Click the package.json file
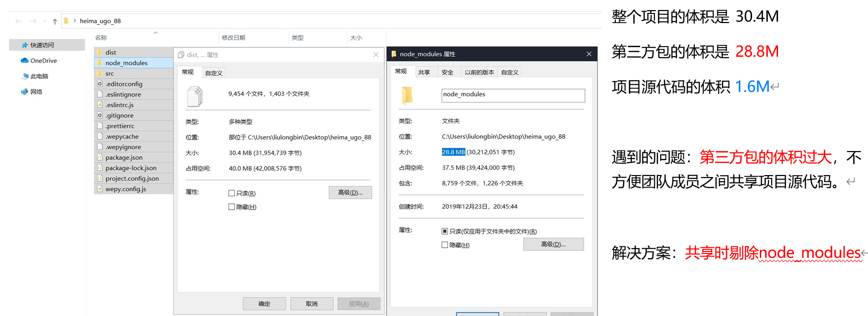This screenshot has height=316, width=868. [124, 158]
